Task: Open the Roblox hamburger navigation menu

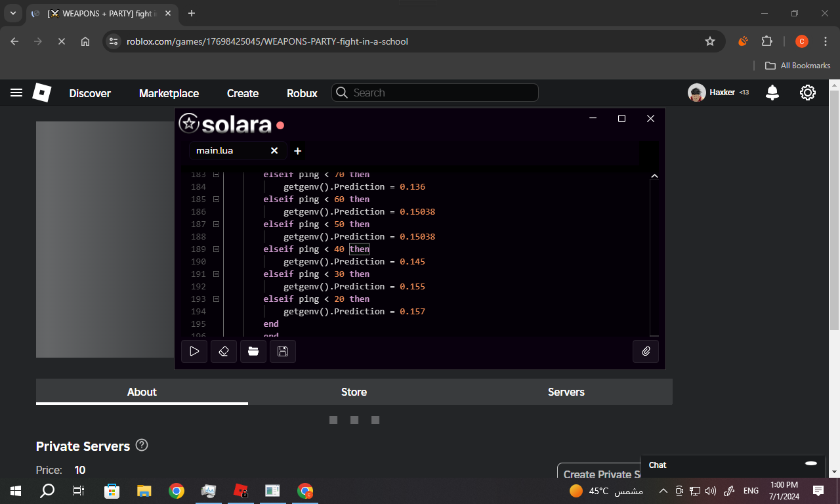Action: click(x=16, y=93)
